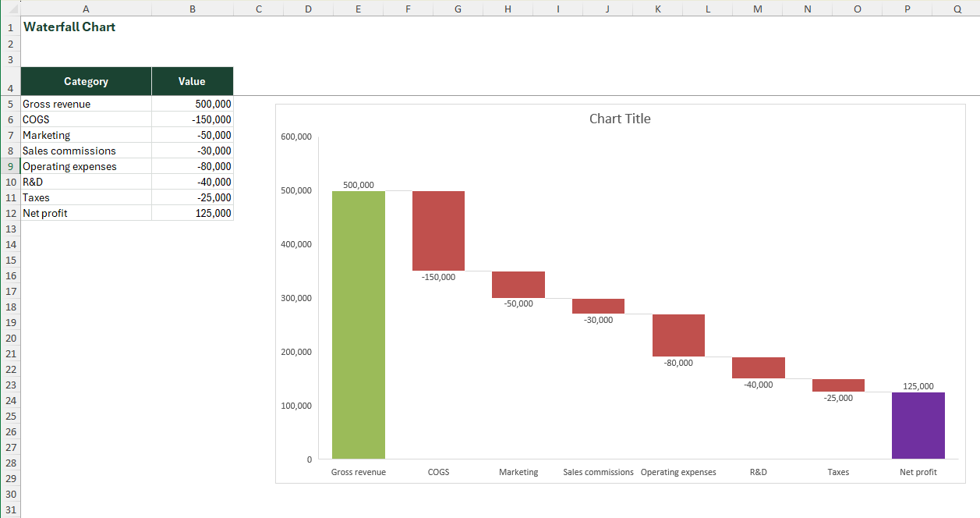Select the red R&D bar in chart

[x=759, y=367]
